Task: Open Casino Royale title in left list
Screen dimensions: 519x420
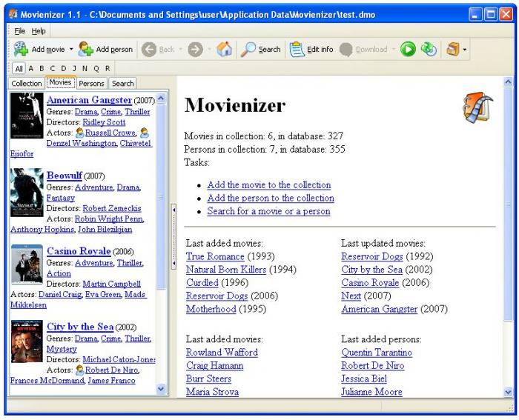Action: click(79, 251)
